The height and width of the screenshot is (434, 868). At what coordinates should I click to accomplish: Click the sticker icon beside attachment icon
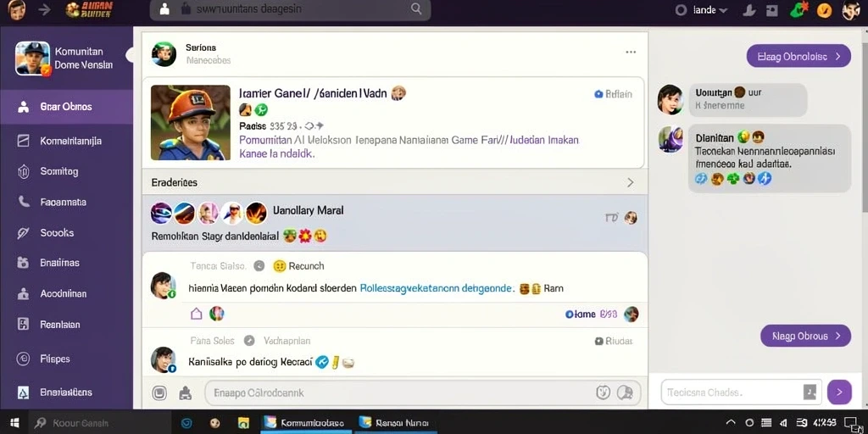tap(185, 393)
